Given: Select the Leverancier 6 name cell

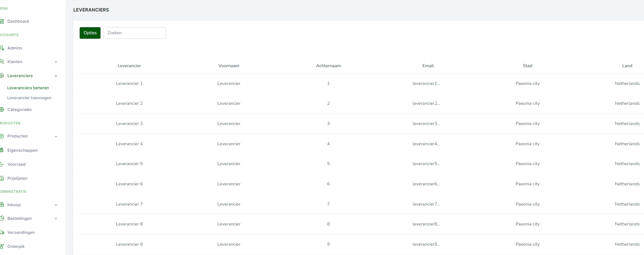Looking at the screenshot, I should (129, 184).
